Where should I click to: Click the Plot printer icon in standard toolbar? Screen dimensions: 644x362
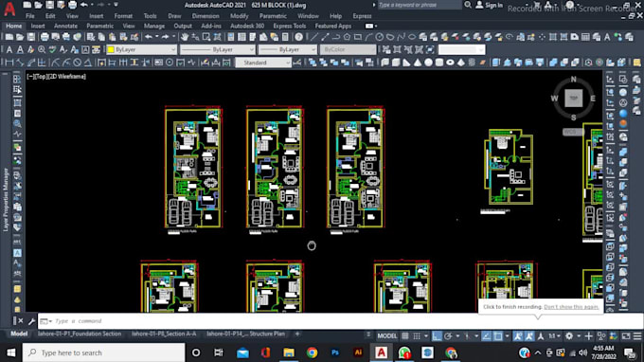45,37
